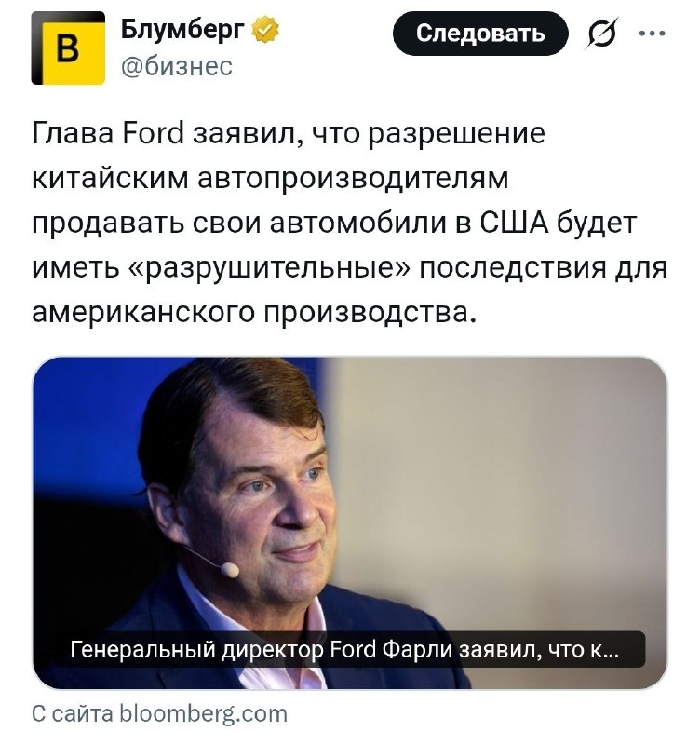Open the Блумберг display name link

[x=182, y=31]
